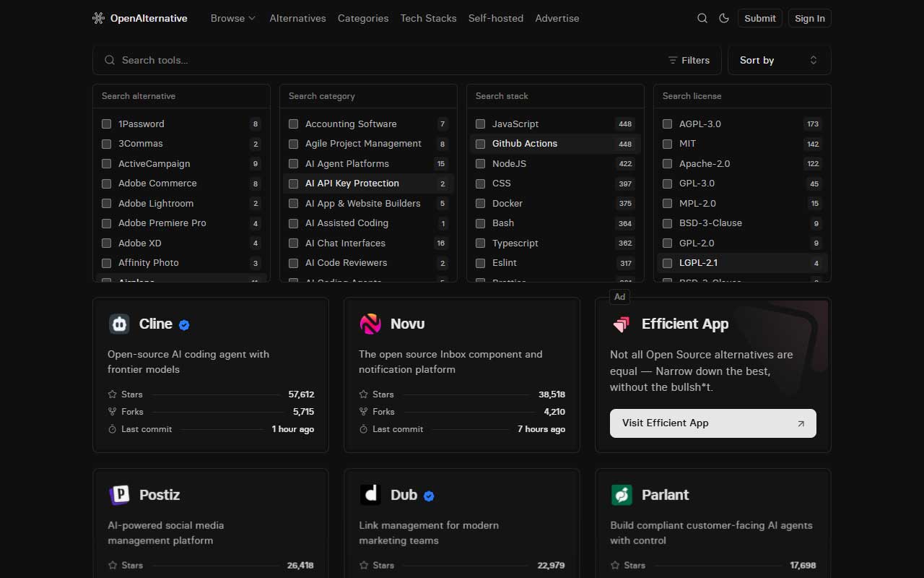The width and height of the screenshot is (924, 578).
Task: Click the Apache-2.0 license label
Action: tap(705, 164)
